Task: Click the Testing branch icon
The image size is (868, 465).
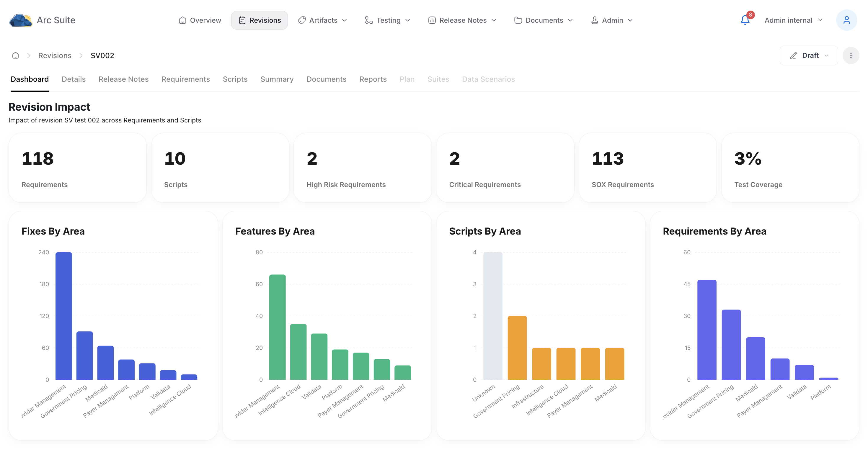Action: pyautogui.click(x=369, y=20)
